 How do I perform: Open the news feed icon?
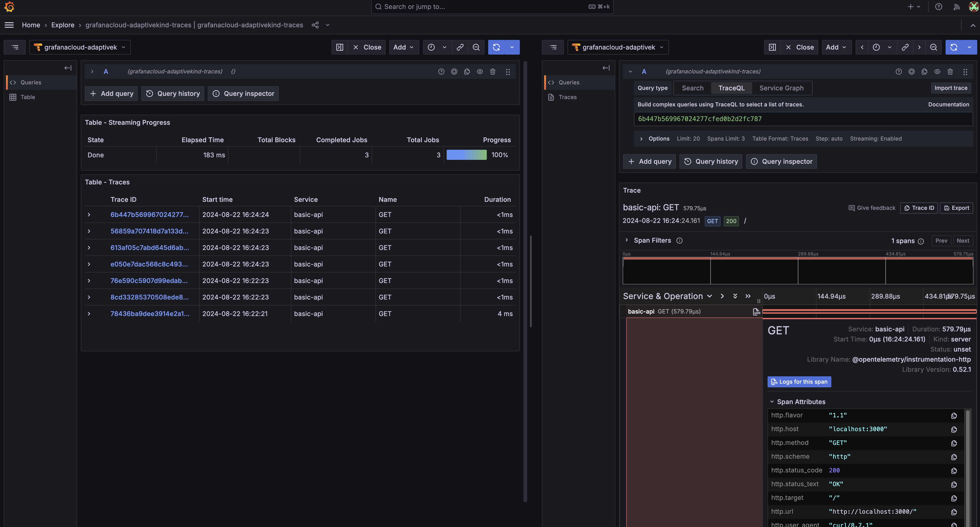point(956,7)
